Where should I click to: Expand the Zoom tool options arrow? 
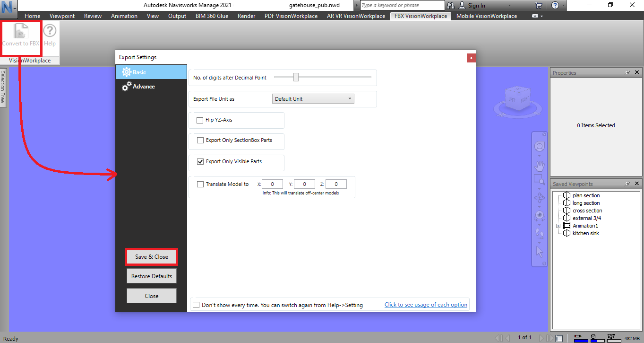tap(539, 188)
